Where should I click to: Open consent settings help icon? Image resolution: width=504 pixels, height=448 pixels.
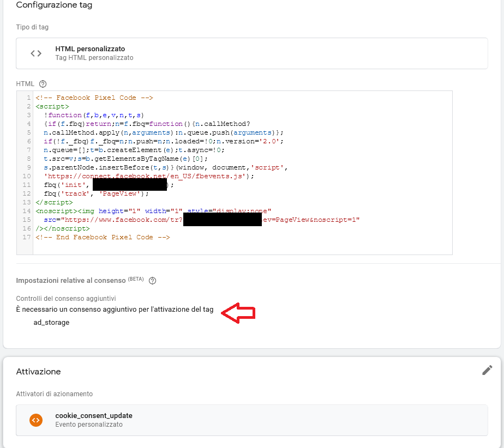coord(152,281)
